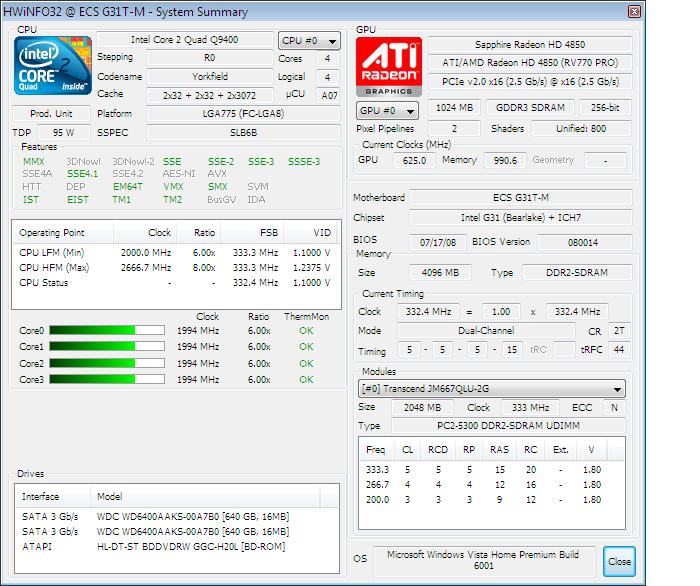Screen dimensions: 700x586
Task: Click the Yorkfield codename field
Action: (x=210, y=77)
